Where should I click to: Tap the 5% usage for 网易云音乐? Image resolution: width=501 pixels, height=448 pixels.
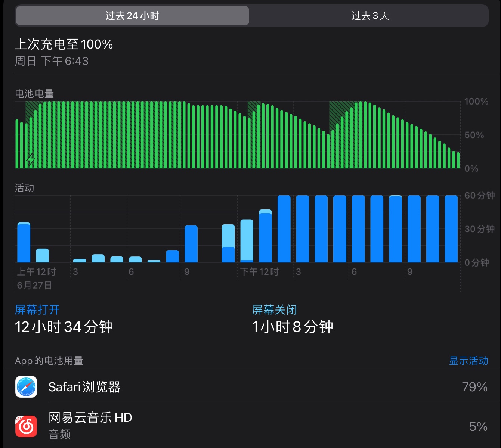click(478, 426)
